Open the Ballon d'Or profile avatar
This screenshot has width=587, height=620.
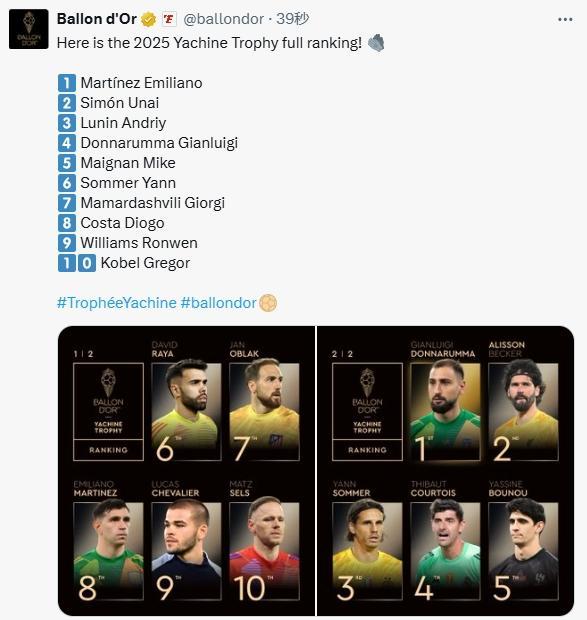pos(28,29)
